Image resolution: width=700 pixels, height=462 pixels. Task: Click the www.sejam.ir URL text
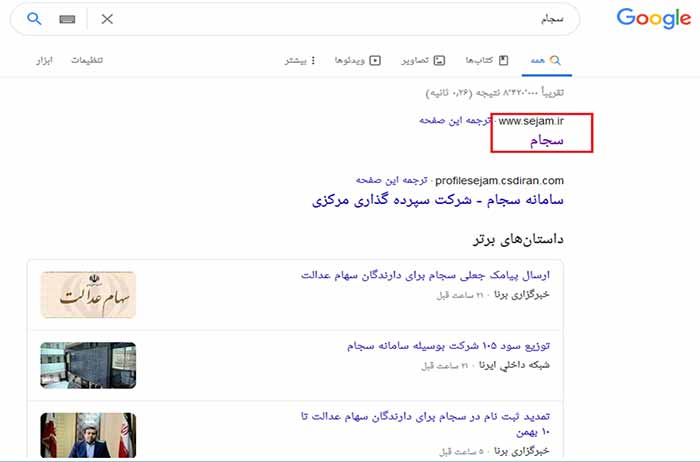coord(531,121)
